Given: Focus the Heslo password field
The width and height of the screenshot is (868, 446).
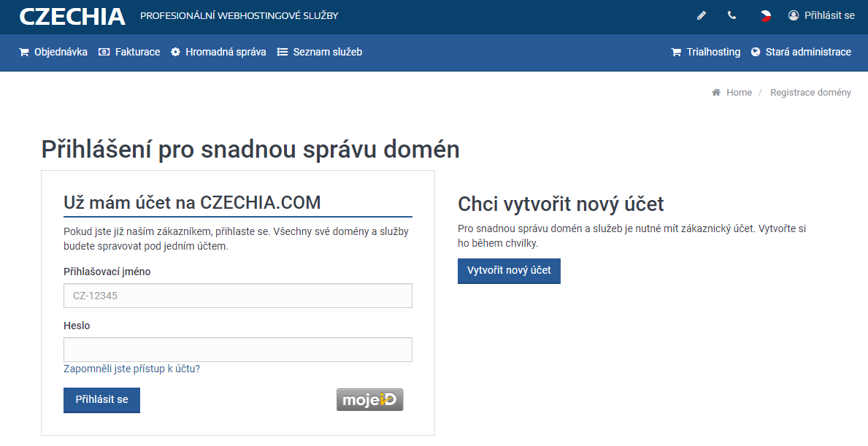Looking at the screenshot, I should (238, 350).
